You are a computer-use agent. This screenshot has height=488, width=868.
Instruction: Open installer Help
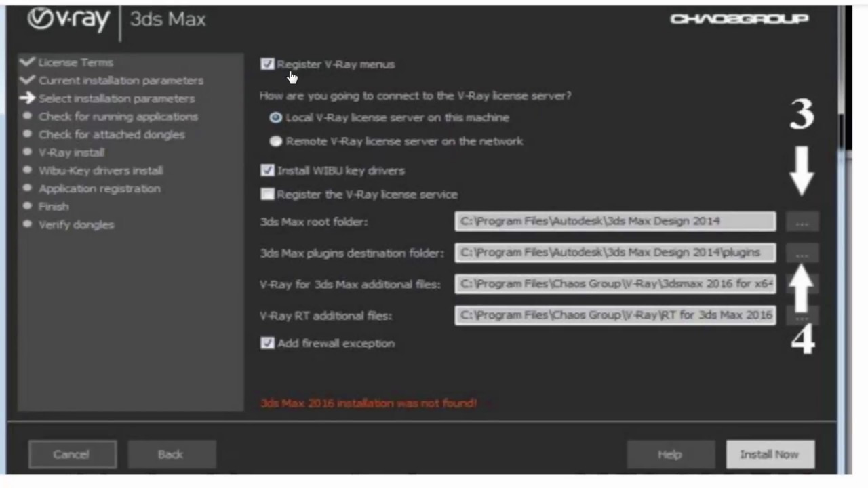pos(671,454)
